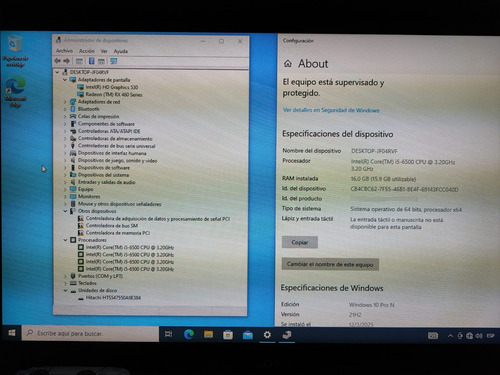Select Radeon (TM) RX 460 Series device

(x=114, y=94)
